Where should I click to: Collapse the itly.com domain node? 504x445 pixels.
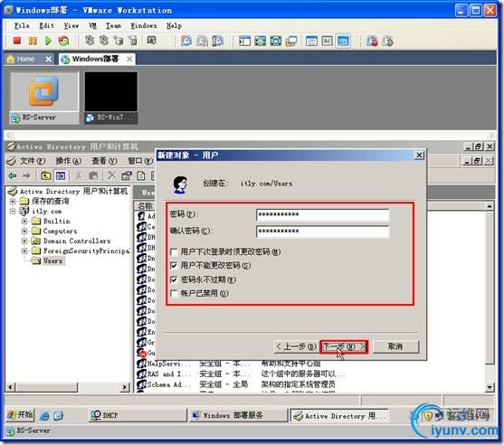coord(13,211)
